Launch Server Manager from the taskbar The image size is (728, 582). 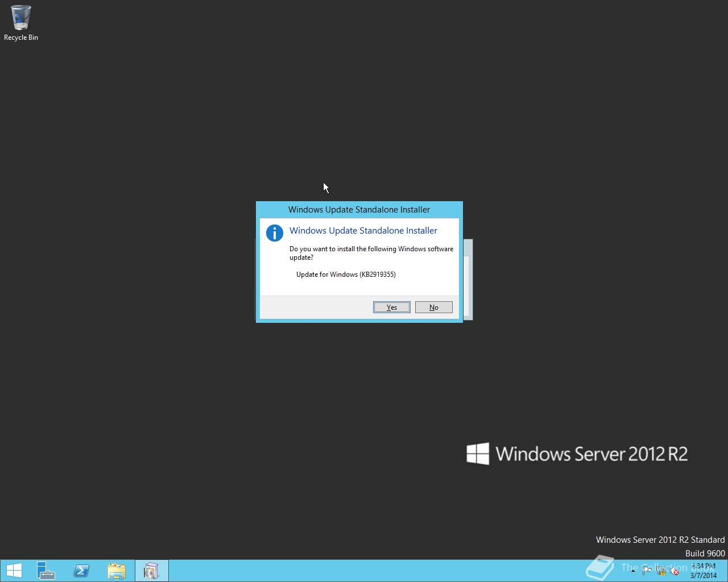46,571
